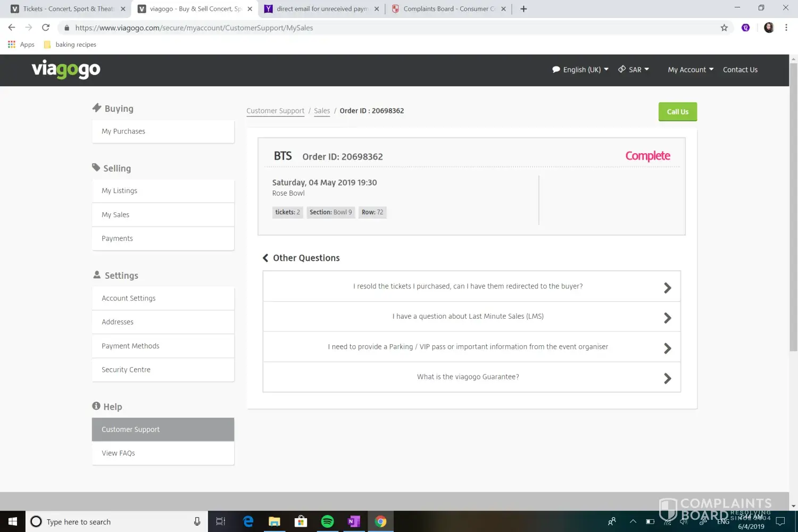Expand the Last Minute Sales question
Viewport: 798px width, 532px height.
[x=472, y=317]
